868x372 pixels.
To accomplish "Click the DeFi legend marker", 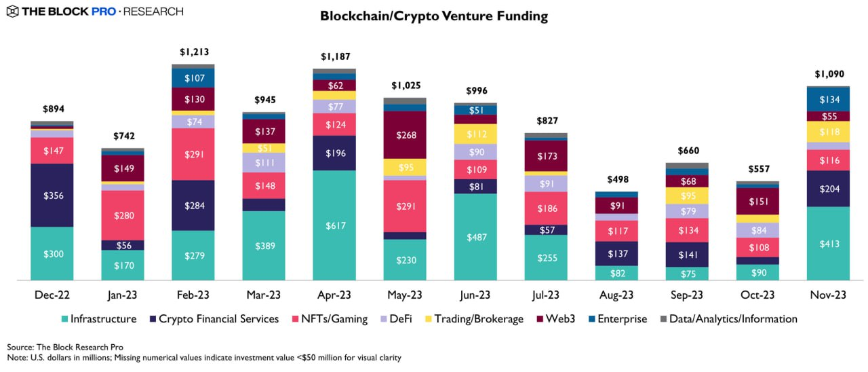I will tap(384, 319).
